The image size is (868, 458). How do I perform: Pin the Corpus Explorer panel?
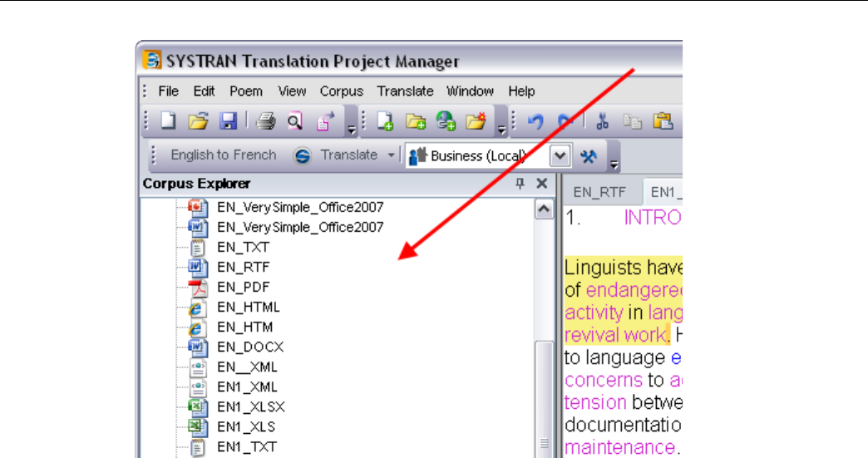[x=520, y=183]
